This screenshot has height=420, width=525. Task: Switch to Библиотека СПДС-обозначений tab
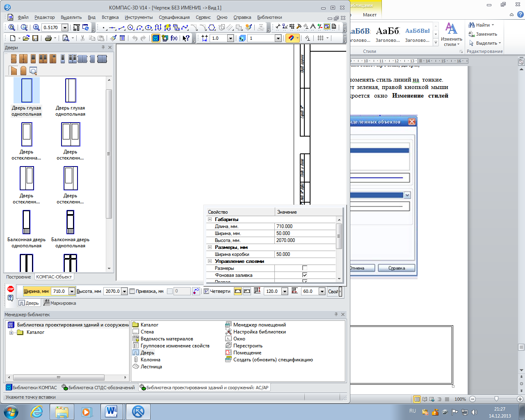[x=98, y=387]
